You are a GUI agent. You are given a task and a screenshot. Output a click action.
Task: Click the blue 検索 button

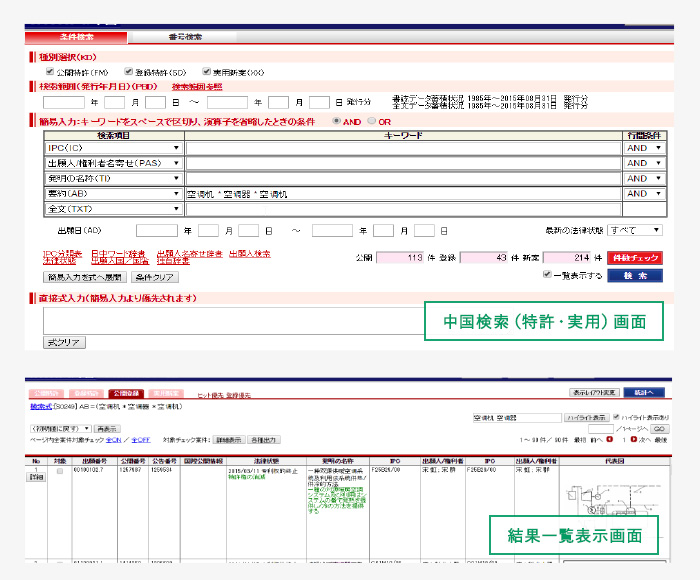tap(635, 275)
